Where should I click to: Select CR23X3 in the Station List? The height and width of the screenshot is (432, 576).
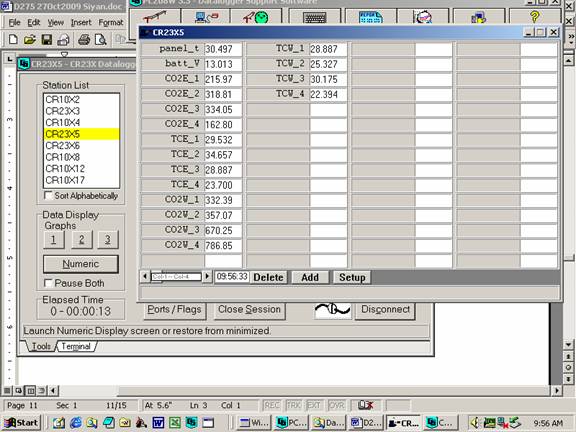[81, 111]
